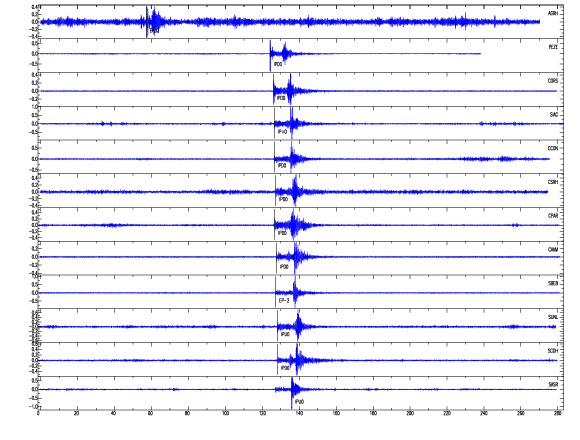Click the SKSR station label
This screenshot has height=440, width=580.
coord(553,385)
